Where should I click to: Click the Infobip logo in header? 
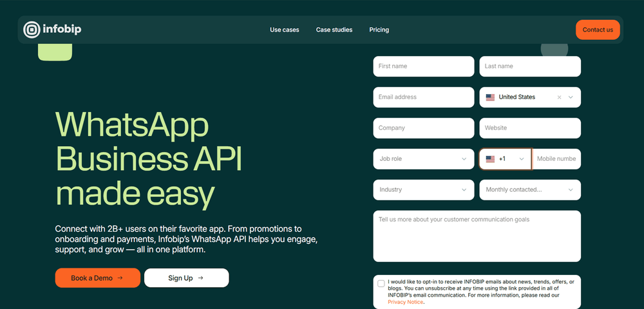(52, 30)
